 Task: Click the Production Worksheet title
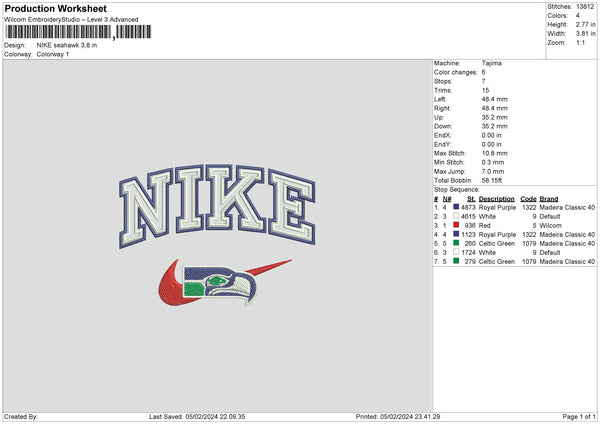click(55, 8)
